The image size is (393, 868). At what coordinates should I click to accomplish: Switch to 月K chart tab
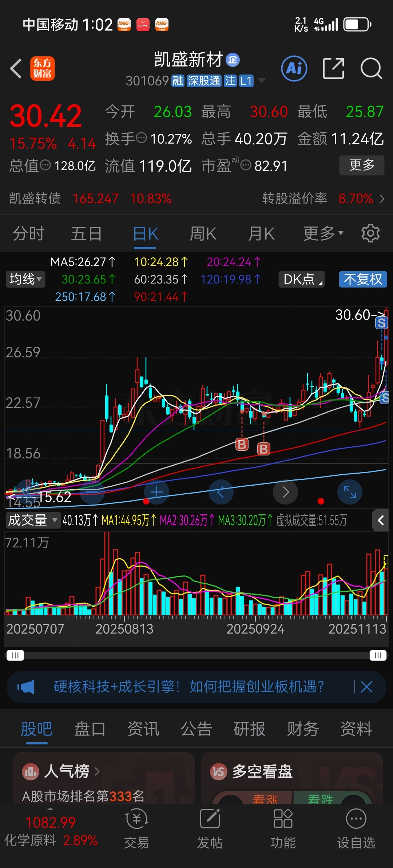(261, 233)
